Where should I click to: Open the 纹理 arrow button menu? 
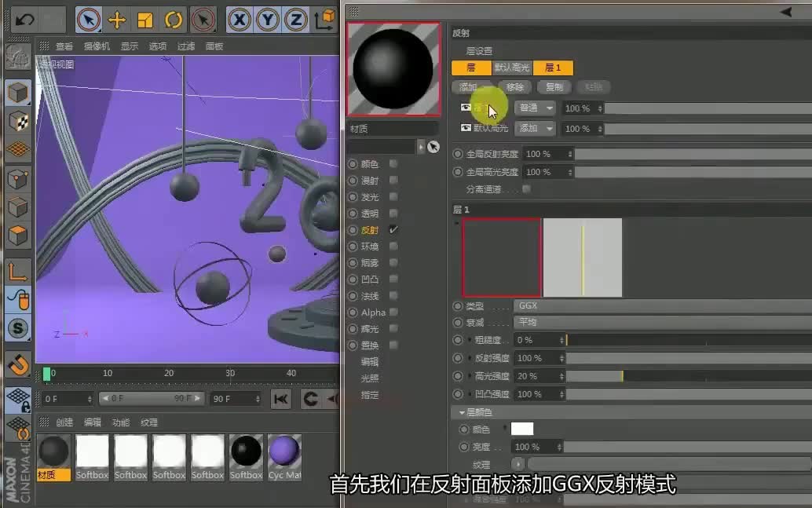[x=518, y=464]
